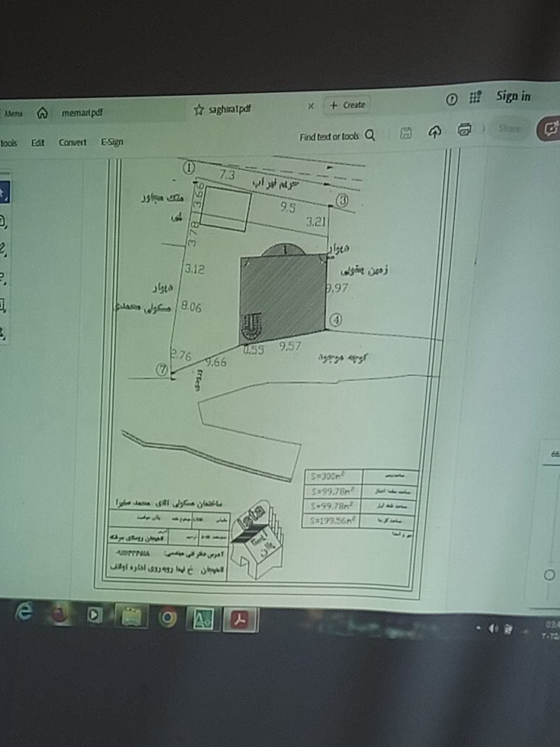
Task: Open the E-Sign tool tab
Action: [112, 142]
